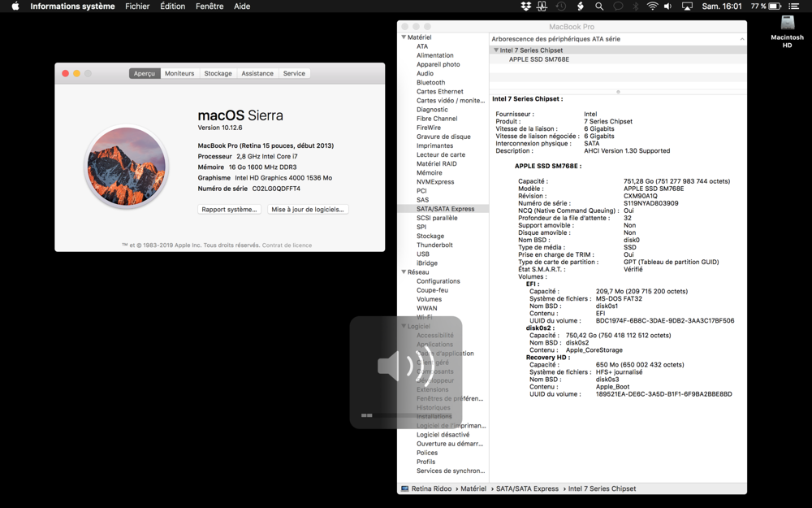Click the volume icon in menu bar
812x508 pixels.
[x=668, y=7]
